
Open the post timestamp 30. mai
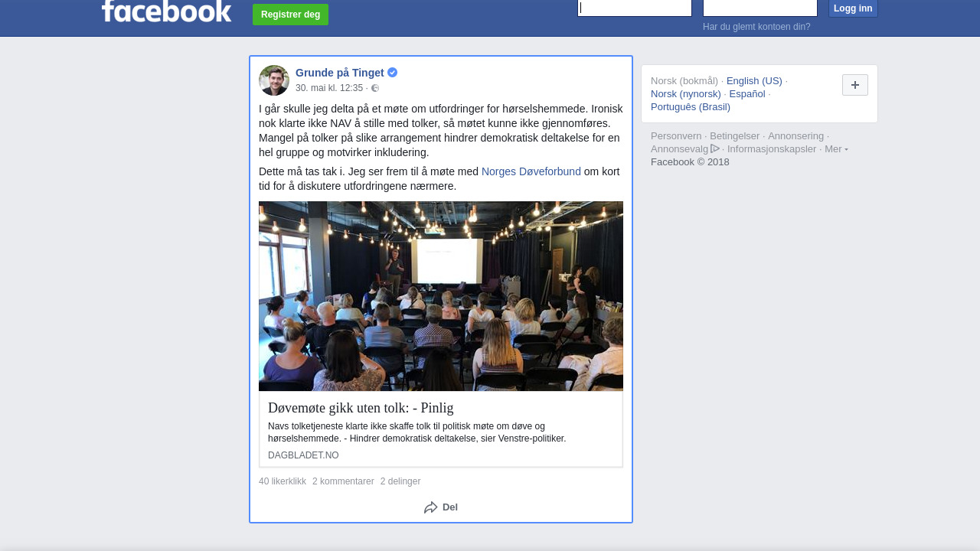[329, 88]
